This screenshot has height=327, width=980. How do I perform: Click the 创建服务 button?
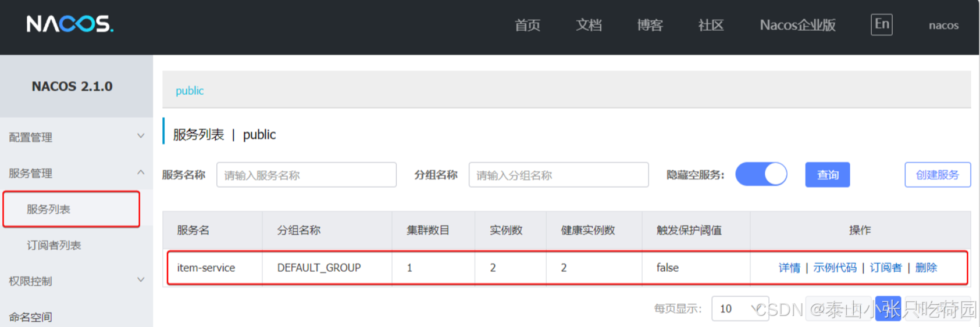click(938, 174)
